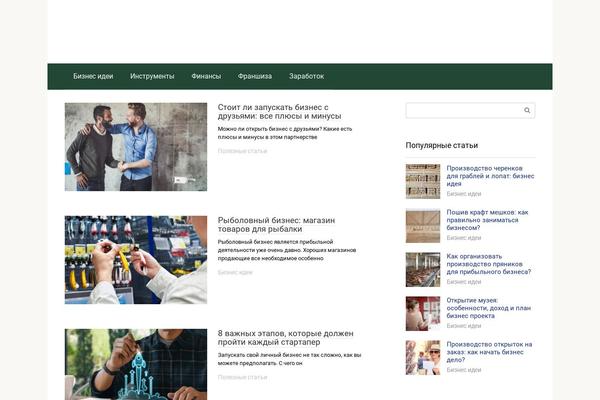Screen dimensions: 600x400
Task: Click the two men shaking hands image
Action: (x=136, y=147)
